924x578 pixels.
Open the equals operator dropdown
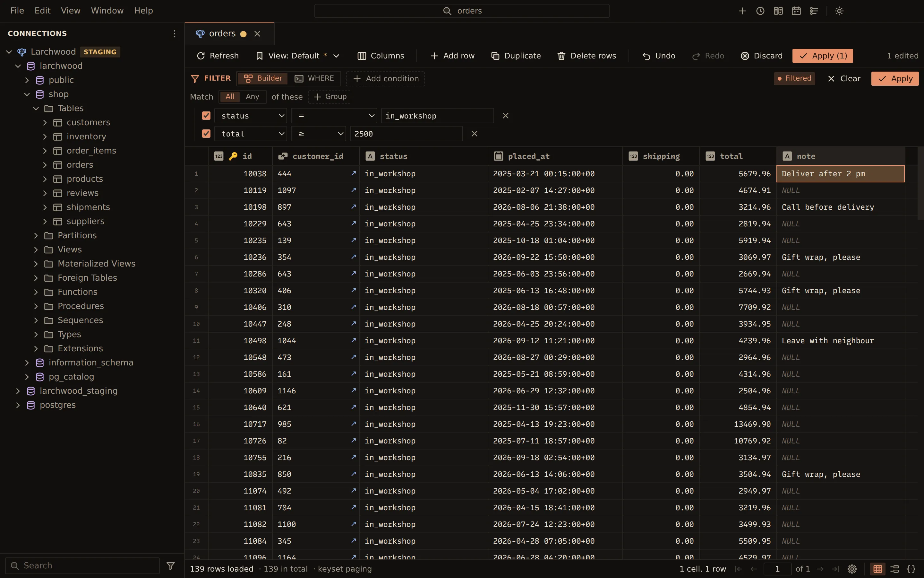[334, 116]
